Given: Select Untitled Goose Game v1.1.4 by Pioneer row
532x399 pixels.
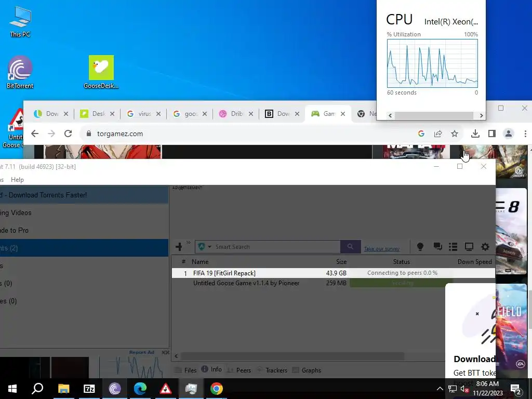Looking at the screenshot, I should click(333, 283).
